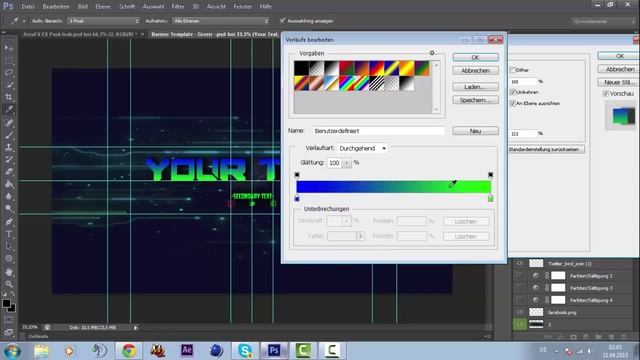Screen dimensions: 640x360
Task: Click the Laden... button
Action: pyautogui.click(x=475, y=87)
